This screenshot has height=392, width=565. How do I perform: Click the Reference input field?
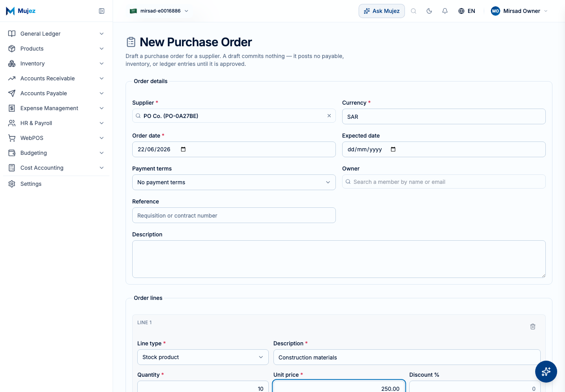234,215
